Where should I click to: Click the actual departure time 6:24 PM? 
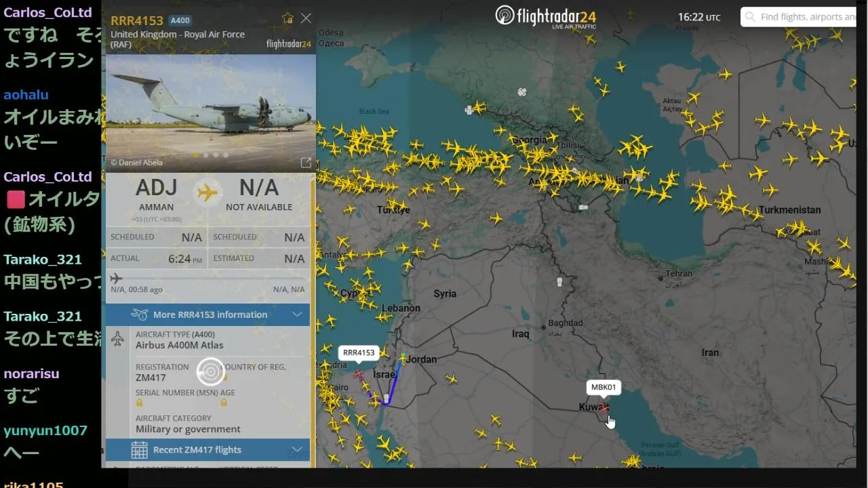click(185, 258)
